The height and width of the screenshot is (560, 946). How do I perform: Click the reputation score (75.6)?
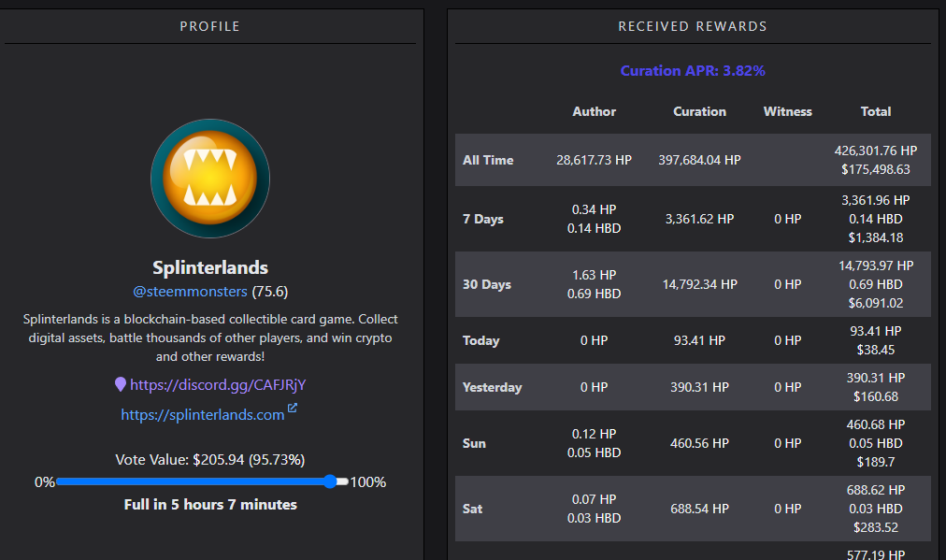(x=269, y=292)
